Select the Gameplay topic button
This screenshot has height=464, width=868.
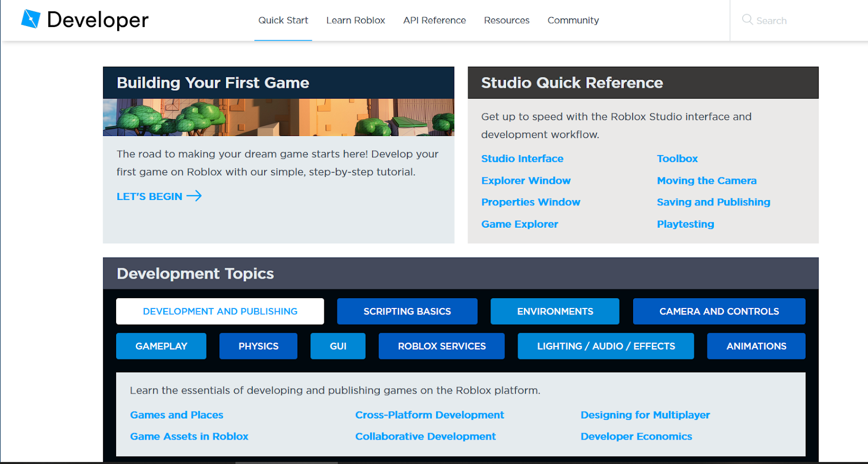click(x=161, y=346)
